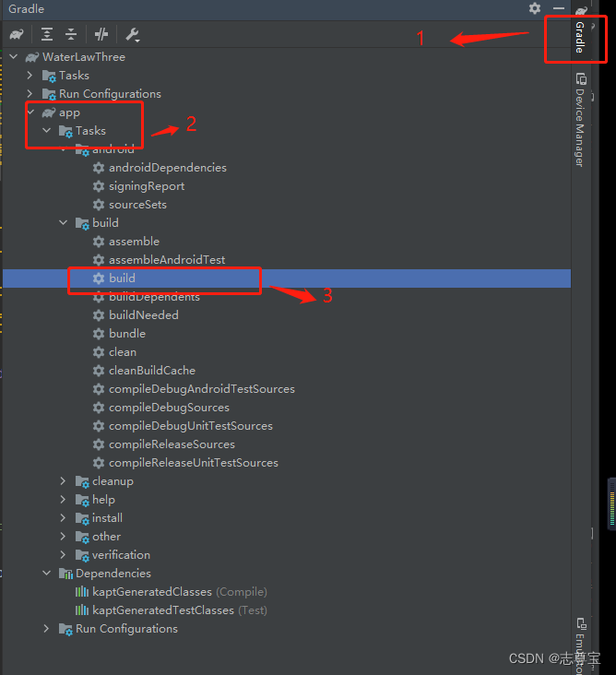Expand top-level Run Configurations folder
The width and height of the screenshot is (616, 675).
click(x=30, y=94)
